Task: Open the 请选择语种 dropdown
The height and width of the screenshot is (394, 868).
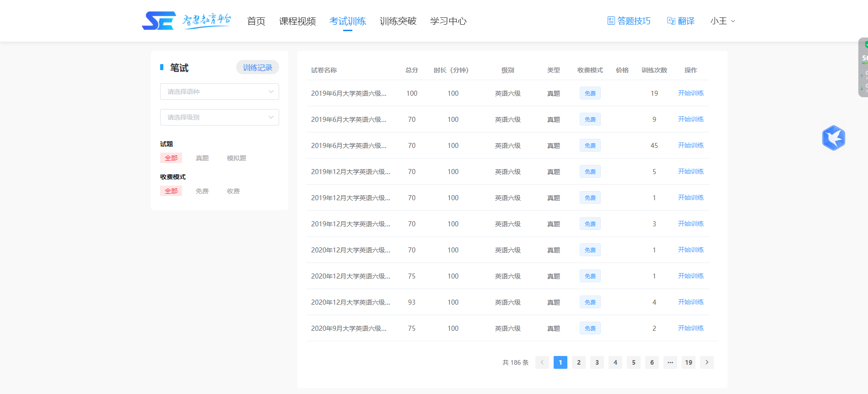Action: (220, 92)
